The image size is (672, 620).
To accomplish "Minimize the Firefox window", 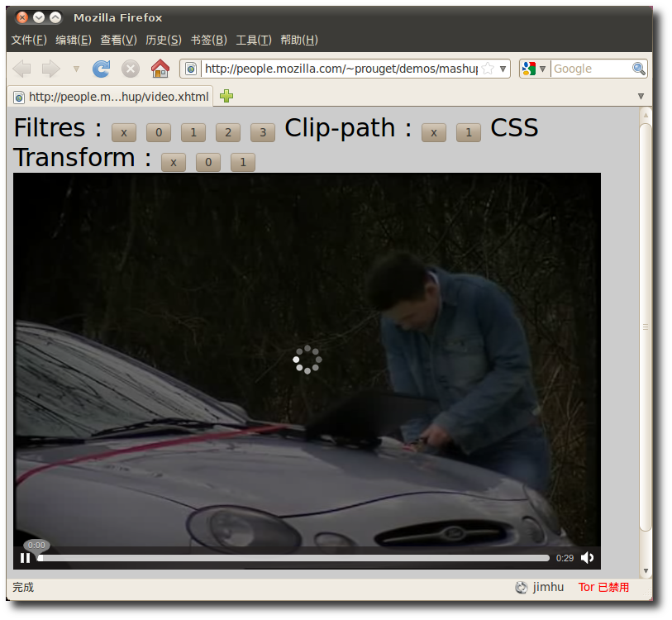I will pos(39,17).
